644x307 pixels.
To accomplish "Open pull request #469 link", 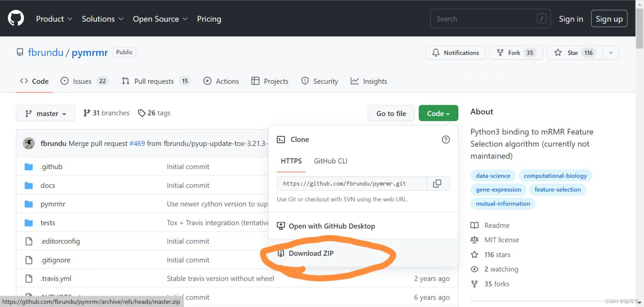I will click(x=137, y=143).
